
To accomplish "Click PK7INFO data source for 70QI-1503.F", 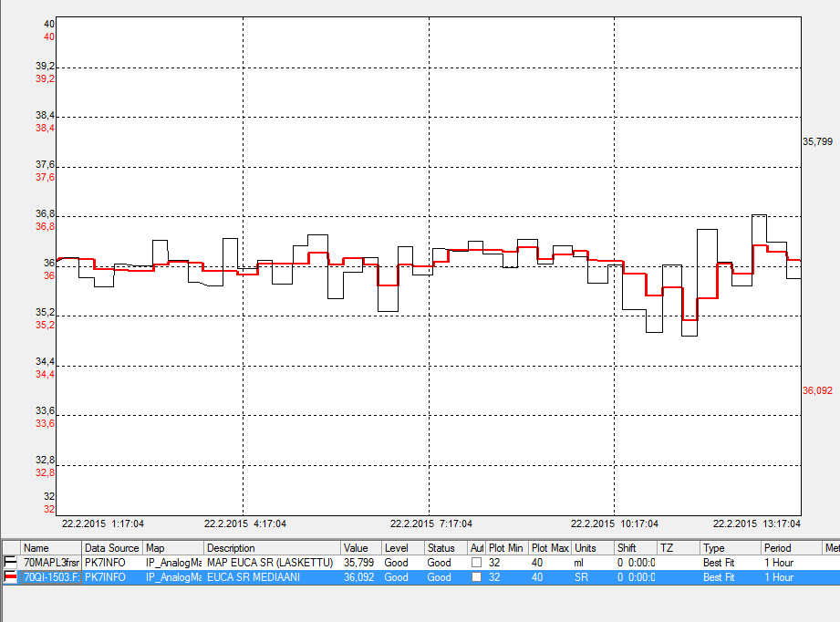I will 105,577.
